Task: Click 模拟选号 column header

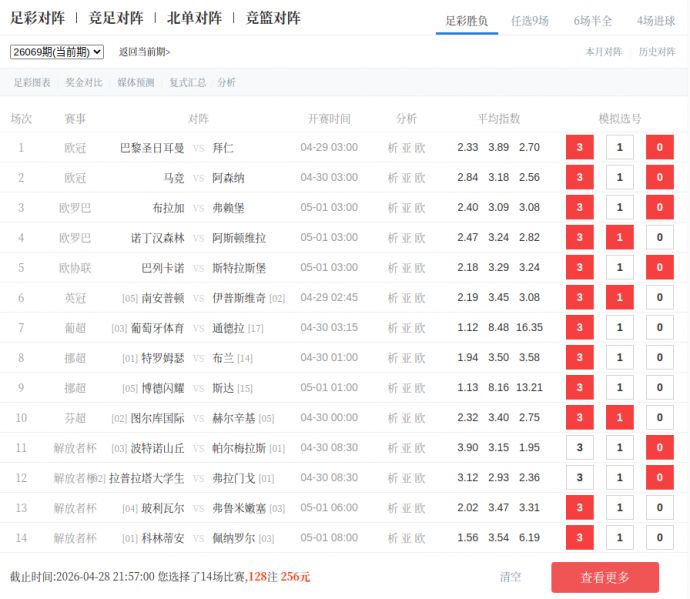Action: 620,118
